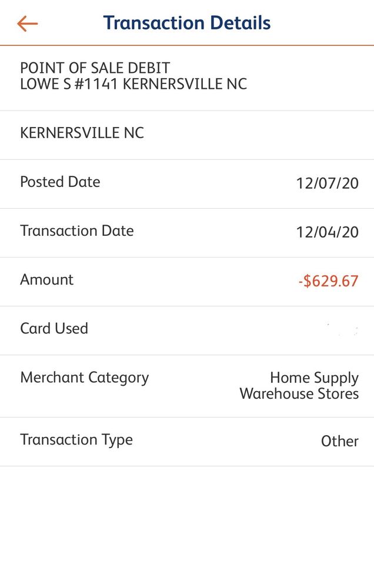This screenshot has width=374, height=588.
Task: Tap the Amount label
Action: click(47, 279)
